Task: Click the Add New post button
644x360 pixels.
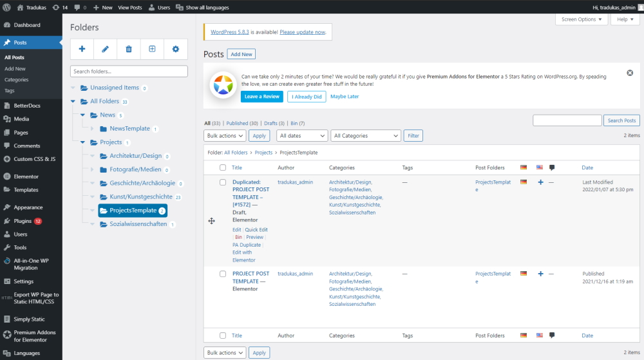Action: pyautogui.click(x=241, y=54)
